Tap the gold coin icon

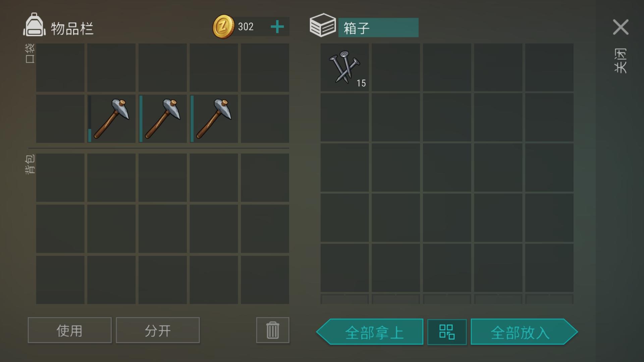point(223,26)
